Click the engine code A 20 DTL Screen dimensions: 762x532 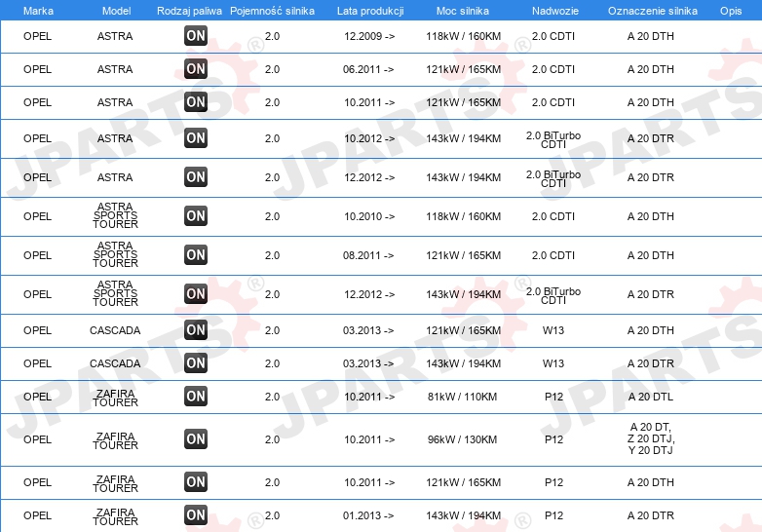(651, 397)
